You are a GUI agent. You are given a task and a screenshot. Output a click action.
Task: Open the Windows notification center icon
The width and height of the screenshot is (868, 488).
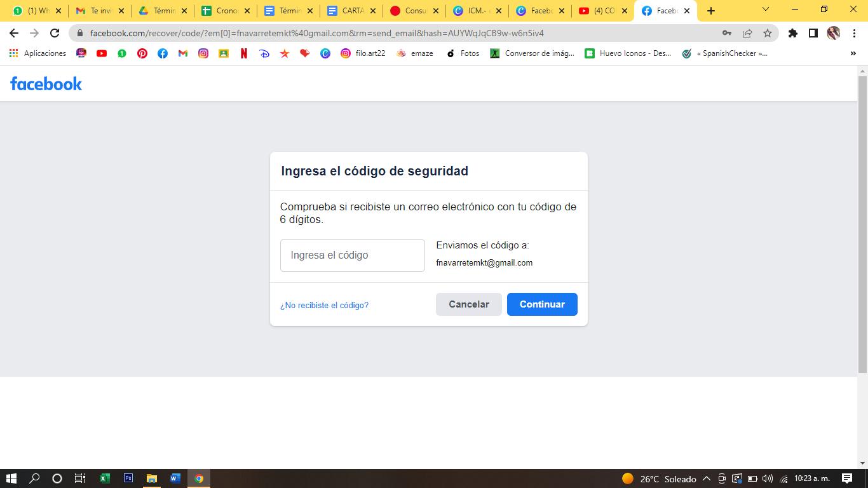(847, 478)
